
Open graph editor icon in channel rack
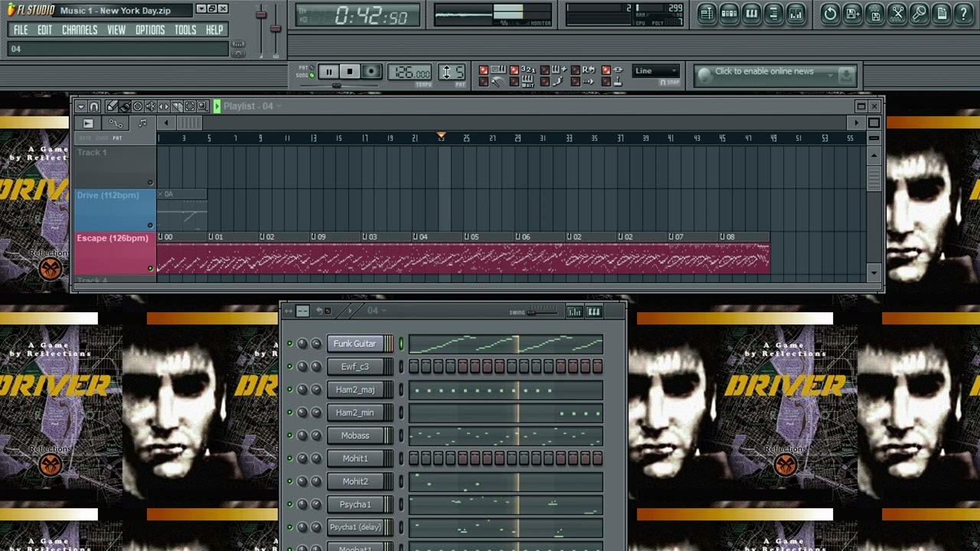(x=575, y=311)
